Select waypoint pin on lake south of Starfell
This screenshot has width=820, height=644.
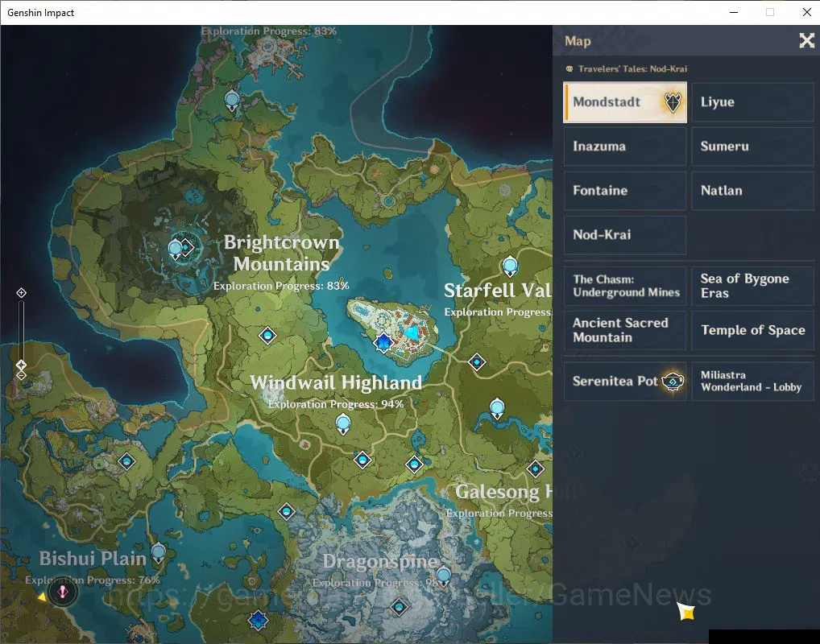coord(497,408)
